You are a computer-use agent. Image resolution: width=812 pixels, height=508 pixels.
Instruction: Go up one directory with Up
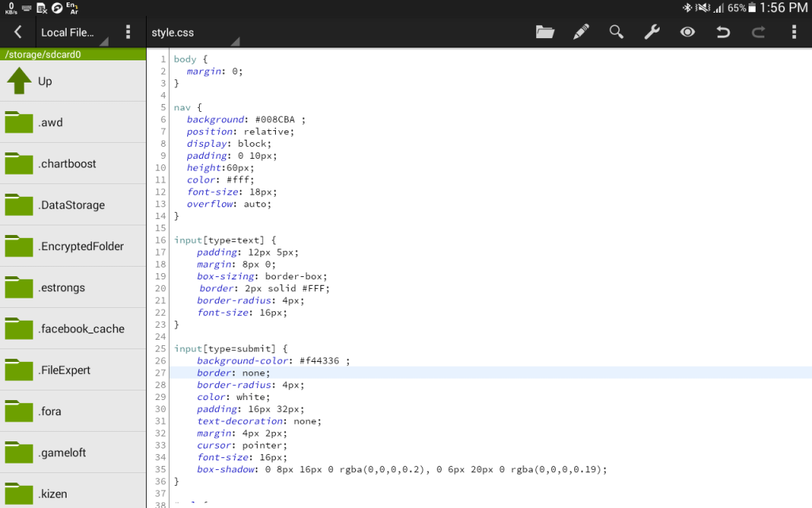[73, 82]
